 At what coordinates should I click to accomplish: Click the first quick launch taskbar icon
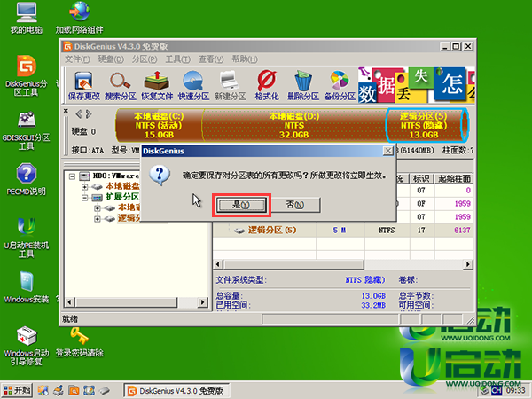coord(43,390)
